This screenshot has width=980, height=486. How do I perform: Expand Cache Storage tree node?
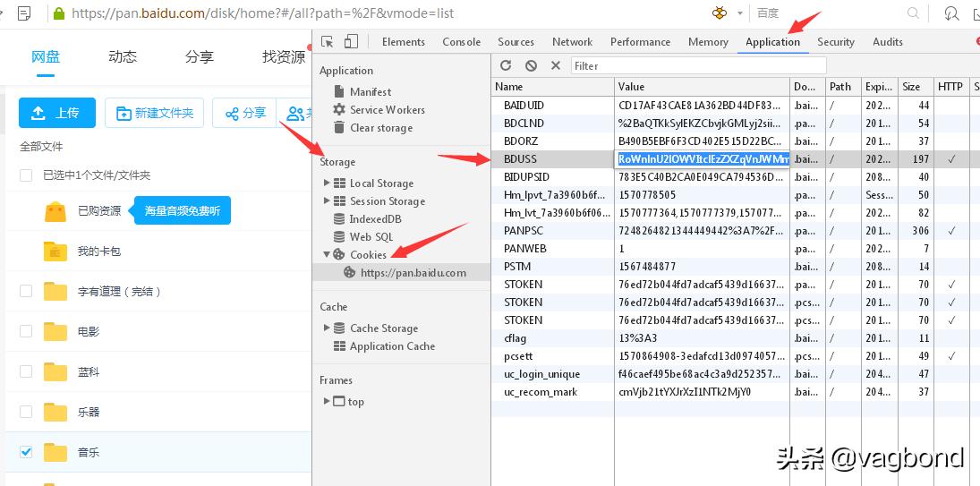[327, 328]
